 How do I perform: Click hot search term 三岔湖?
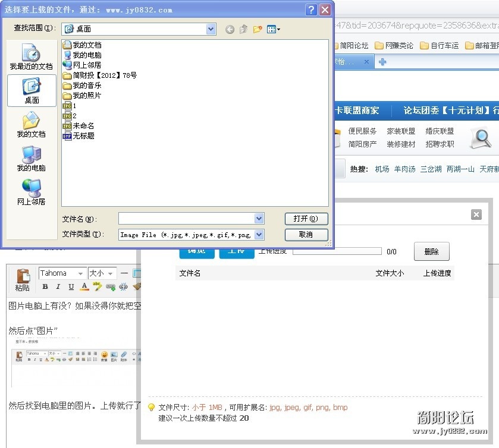(x=431, y=169)
